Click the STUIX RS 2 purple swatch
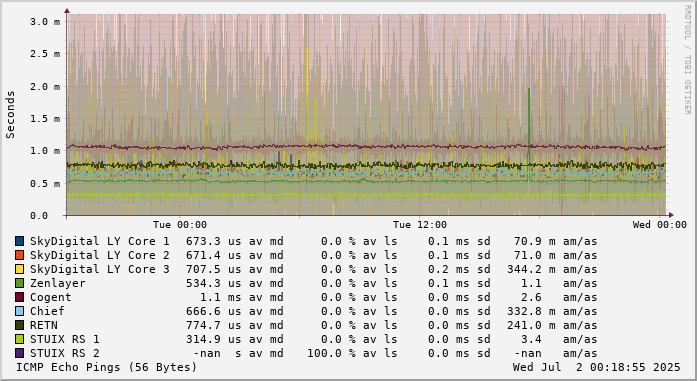The image size is (697, 381). click(x=20, y=353)
